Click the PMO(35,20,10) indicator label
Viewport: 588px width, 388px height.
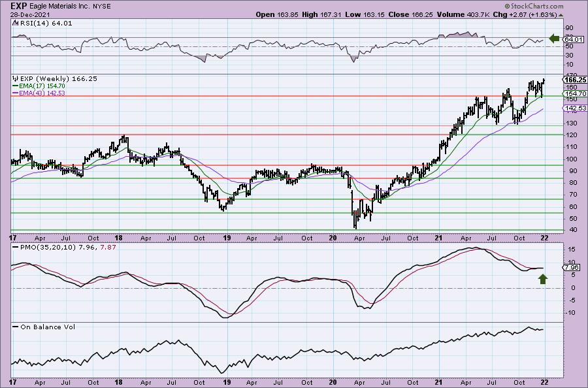pos(49,248)
